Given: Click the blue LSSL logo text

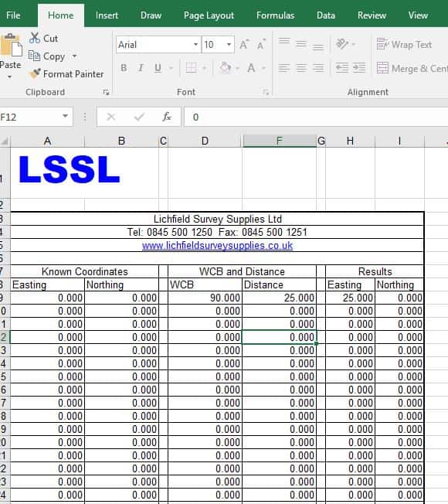Looking at the screenshot, I should (69, 169).
